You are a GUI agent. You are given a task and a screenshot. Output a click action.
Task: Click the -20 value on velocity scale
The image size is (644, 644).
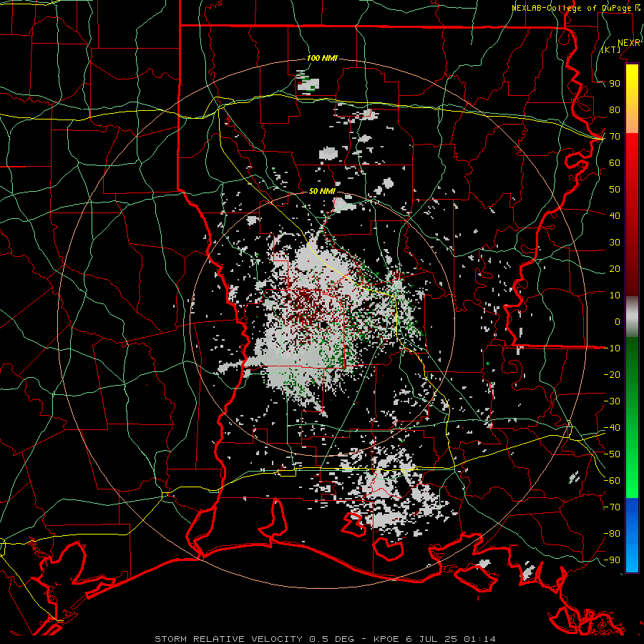pos(612,374)
